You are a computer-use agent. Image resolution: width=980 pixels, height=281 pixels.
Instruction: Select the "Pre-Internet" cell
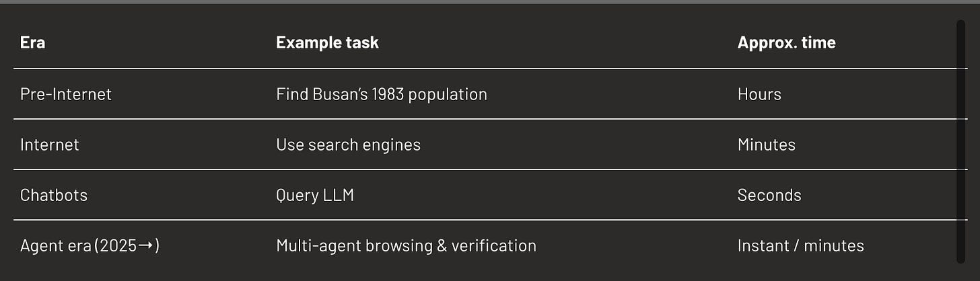[x=66, y=94]
